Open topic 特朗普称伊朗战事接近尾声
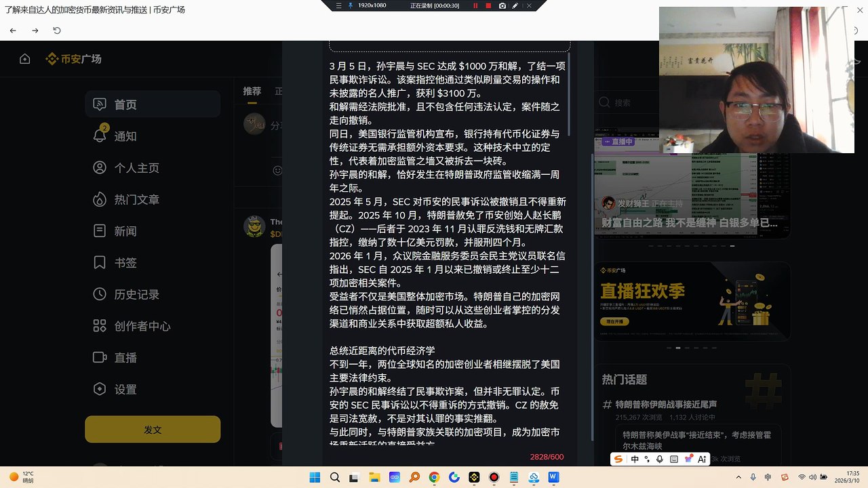The width and height of the screenshot is (868, 488). coord(666,405)
